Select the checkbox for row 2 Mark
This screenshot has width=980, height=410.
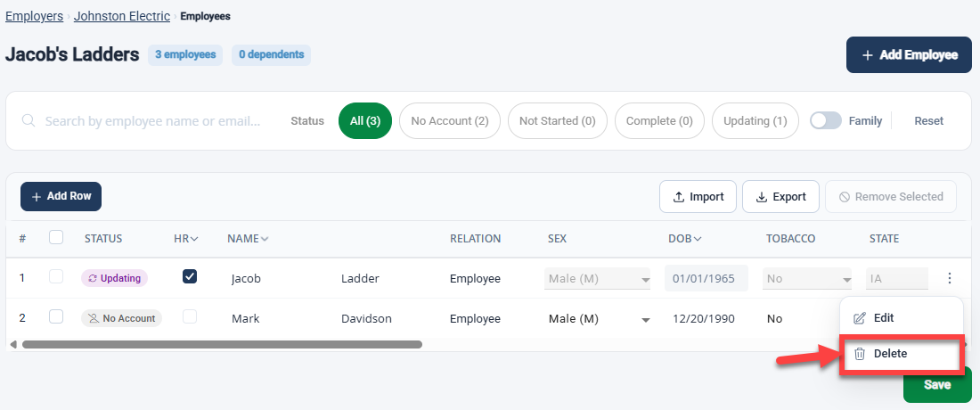pyautogui.click(x=55, y=317)
